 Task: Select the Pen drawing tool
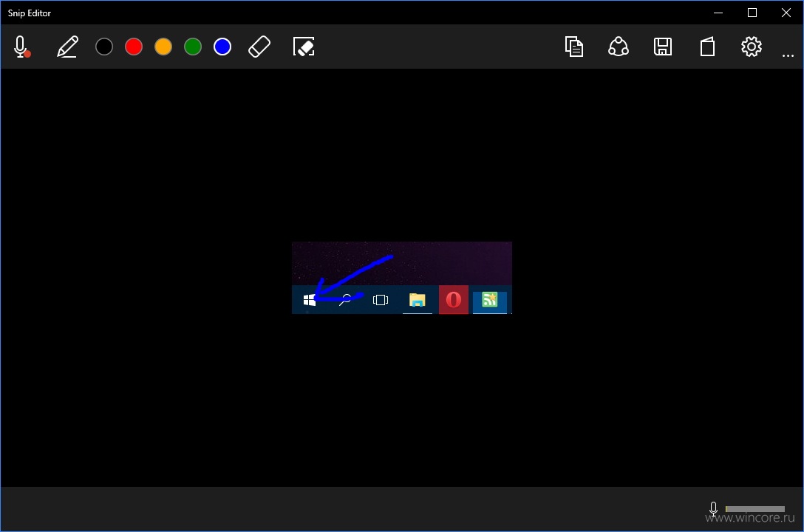point(67,47)
